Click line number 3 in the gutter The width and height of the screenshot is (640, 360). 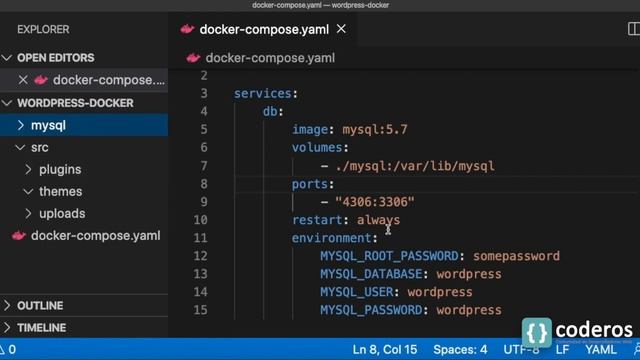click(x=204, y=93)
